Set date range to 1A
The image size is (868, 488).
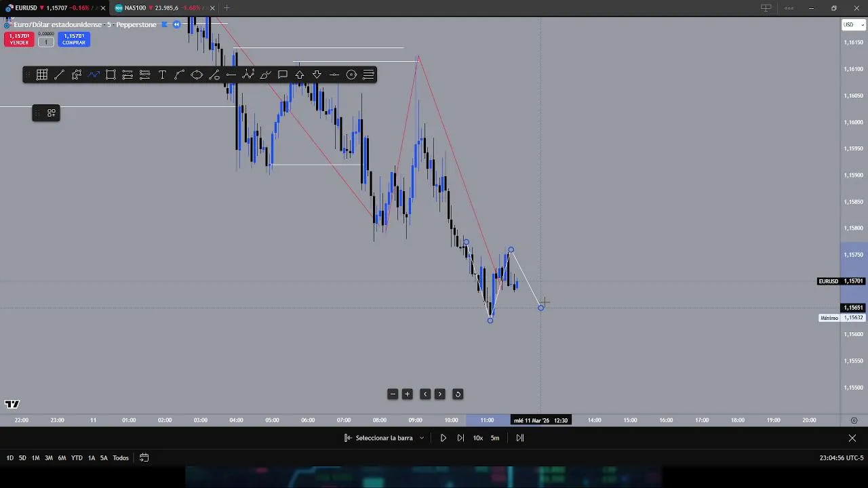tap(92, 458)
